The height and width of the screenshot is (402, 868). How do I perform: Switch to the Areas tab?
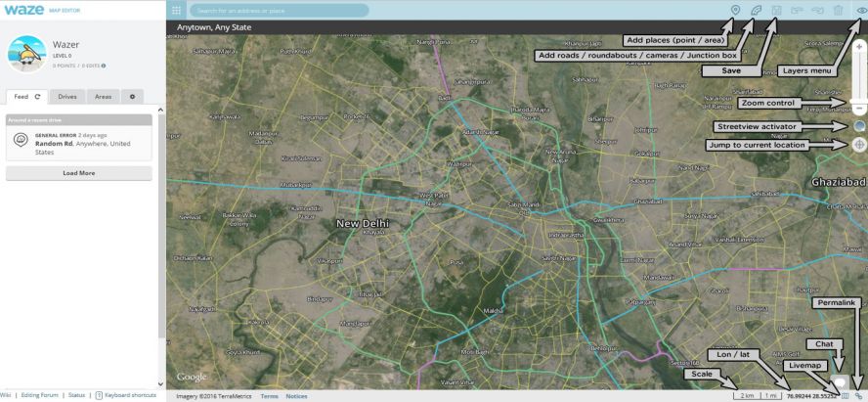[103, 97]
